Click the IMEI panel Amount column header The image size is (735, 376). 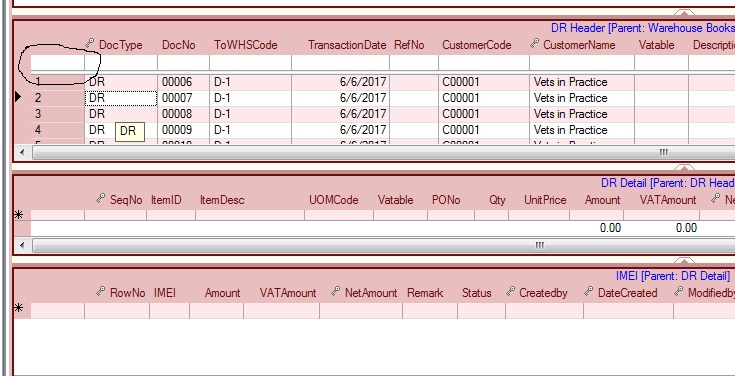click(222, 293)
